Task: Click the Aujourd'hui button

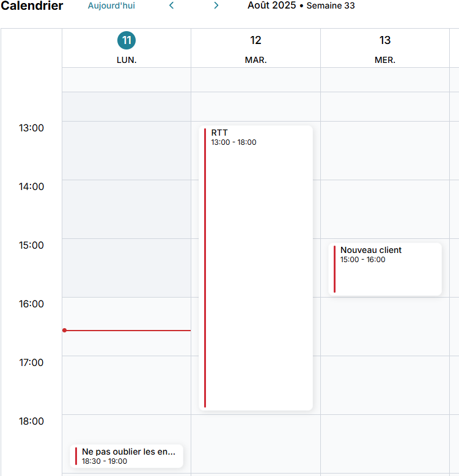Action: 111,5
